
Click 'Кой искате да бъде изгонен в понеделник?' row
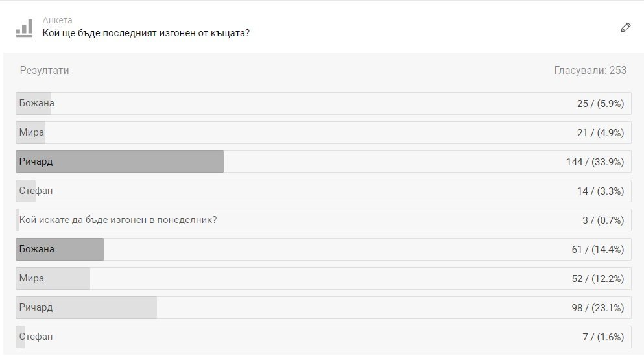point(323,220)
